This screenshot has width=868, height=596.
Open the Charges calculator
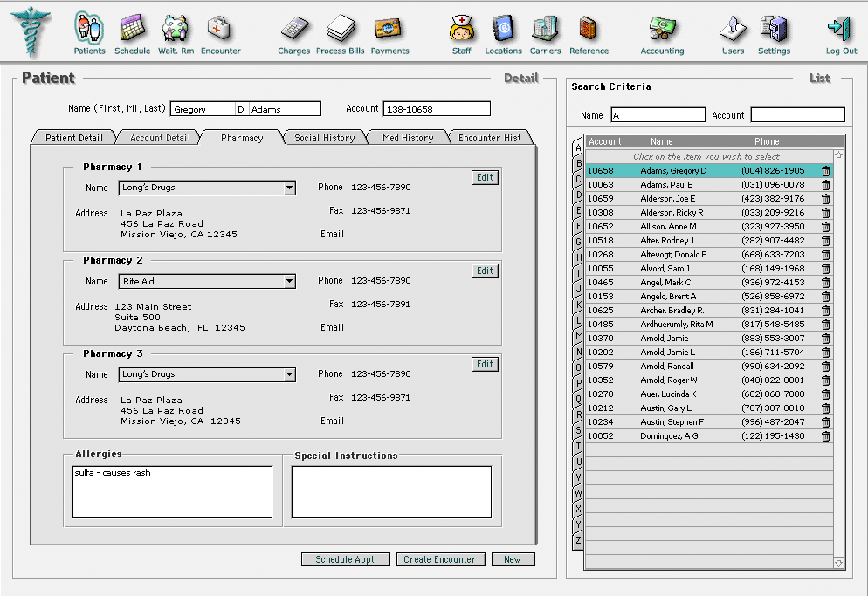294,36
